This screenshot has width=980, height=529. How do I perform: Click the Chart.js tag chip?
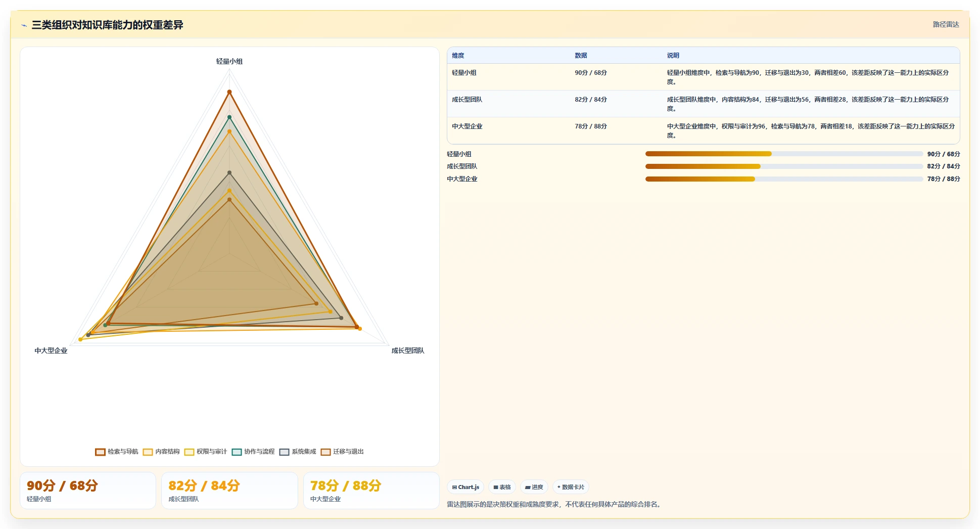tap(465, 487)
